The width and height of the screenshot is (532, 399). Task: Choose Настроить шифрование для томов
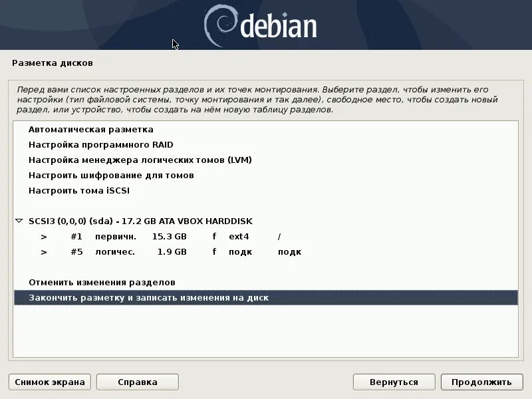(x=266, y=176)
